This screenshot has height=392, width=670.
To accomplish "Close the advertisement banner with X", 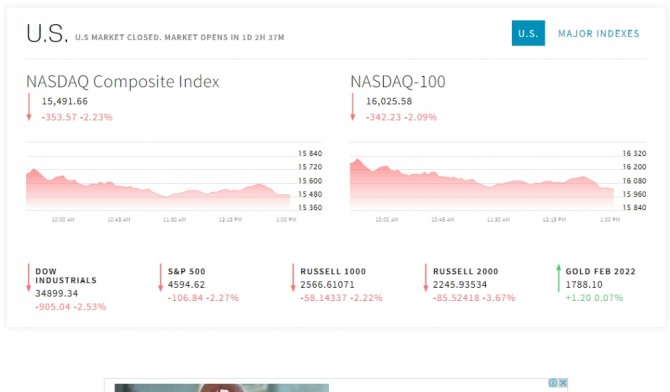I will tap(563, 383).
